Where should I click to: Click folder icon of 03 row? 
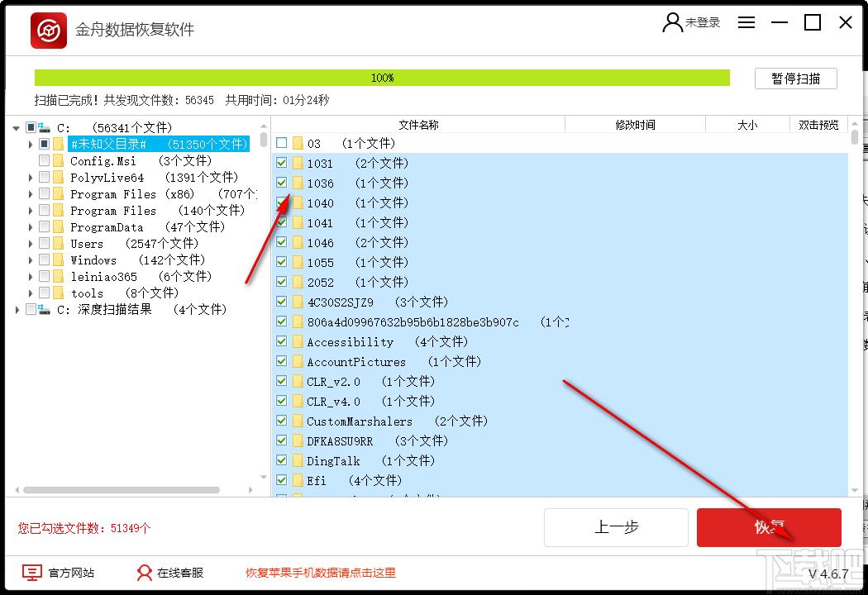(x=298, y=143)
